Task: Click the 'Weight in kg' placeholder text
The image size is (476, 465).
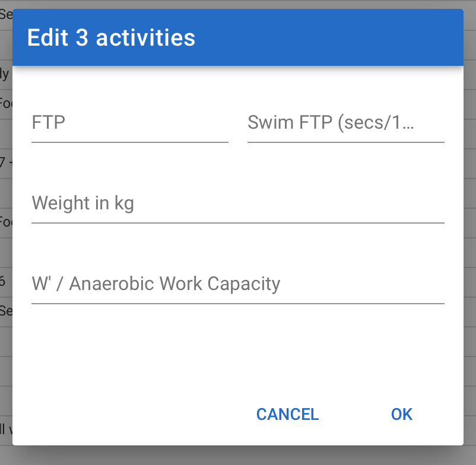Action: pos(83,203)
